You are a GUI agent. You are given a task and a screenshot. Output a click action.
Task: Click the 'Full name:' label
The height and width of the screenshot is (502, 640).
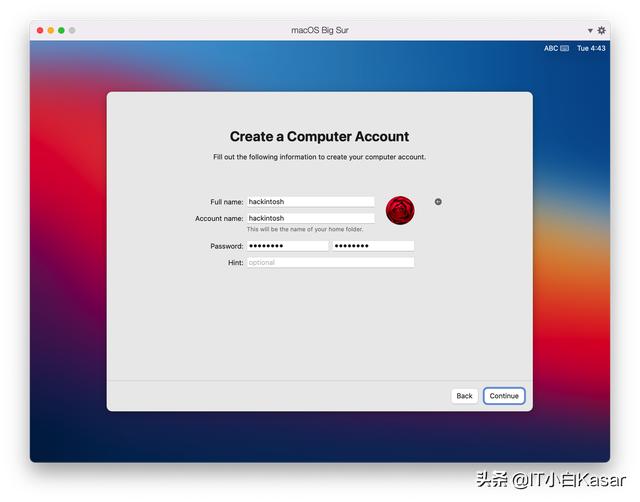pos(227,202)
